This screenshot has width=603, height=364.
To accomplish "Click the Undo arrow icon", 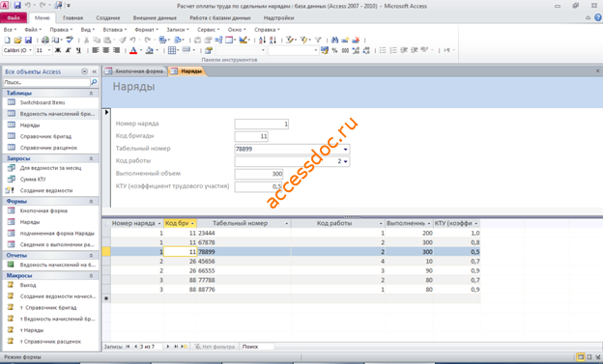I will [x=132, y=40].
